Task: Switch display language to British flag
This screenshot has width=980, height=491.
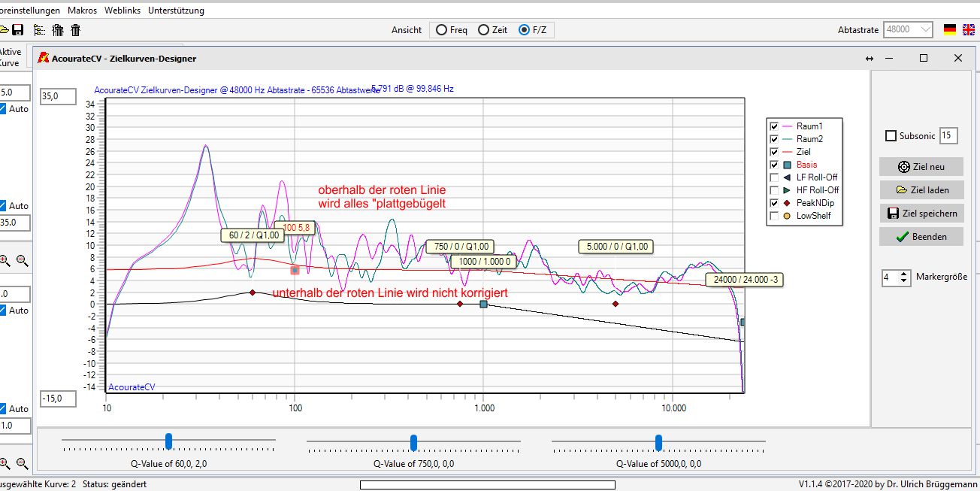Action: pos(967,30)
